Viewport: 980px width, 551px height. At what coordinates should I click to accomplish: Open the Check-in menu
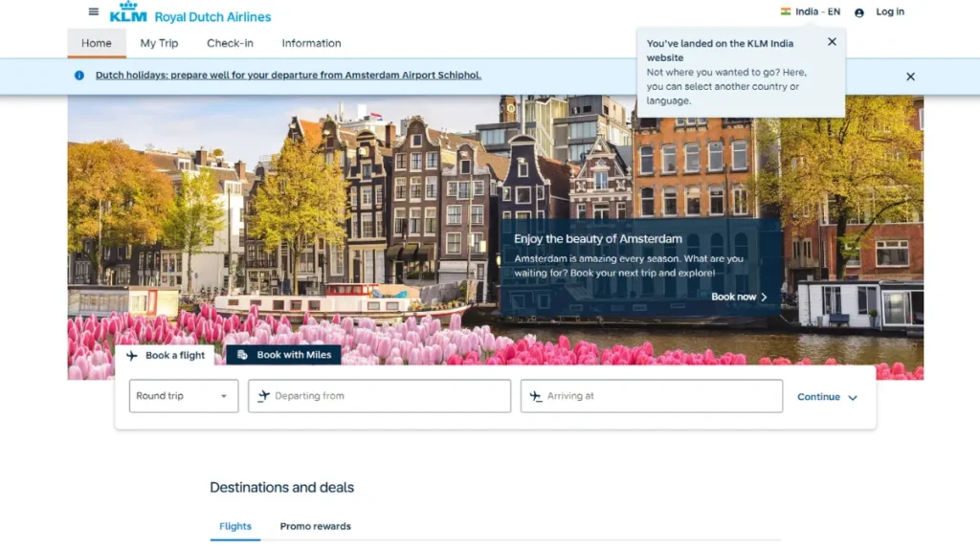point(230,43)
